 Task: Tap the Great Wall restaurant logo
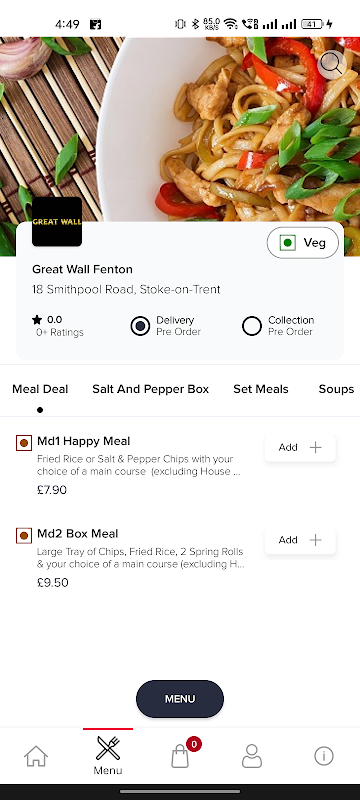click(57, 221)
